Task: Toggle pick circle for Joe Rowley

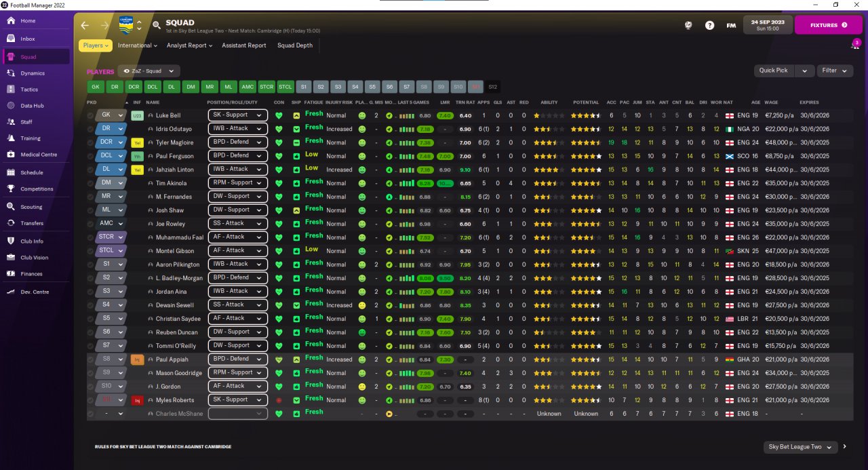Action: [91, 224]
